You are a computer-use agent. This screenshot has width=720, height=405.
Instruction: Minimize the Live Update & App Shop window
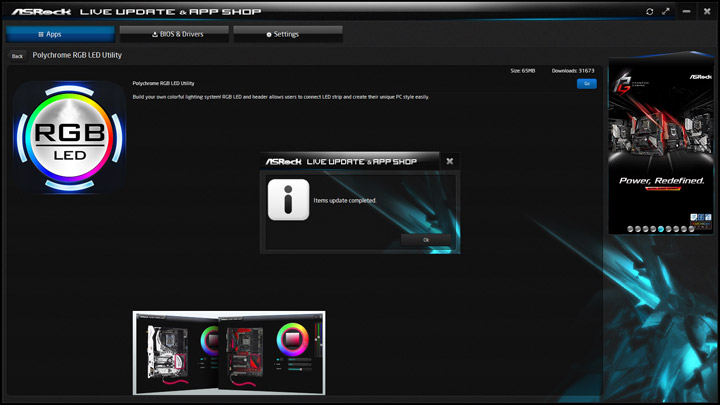pos(686,11)
